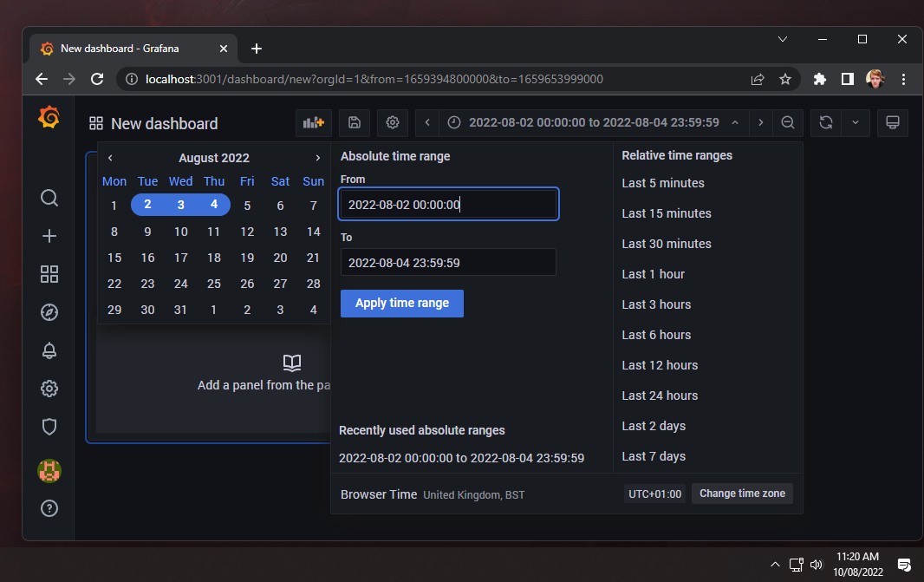Open Server Admin shield icon
The height and width of the screenshot is (582, 924).
coord(49,427)
